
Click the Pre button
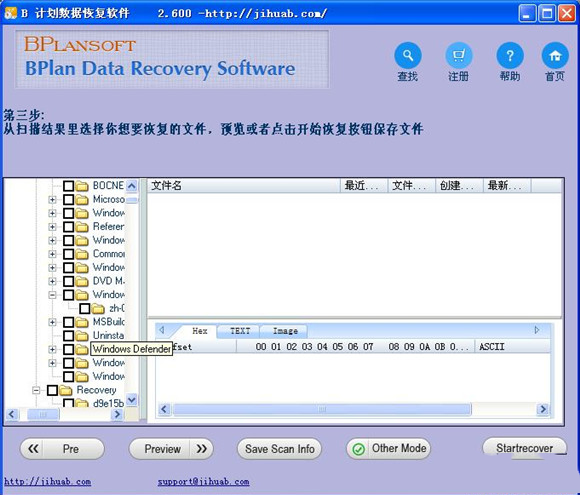pos(62,449)
